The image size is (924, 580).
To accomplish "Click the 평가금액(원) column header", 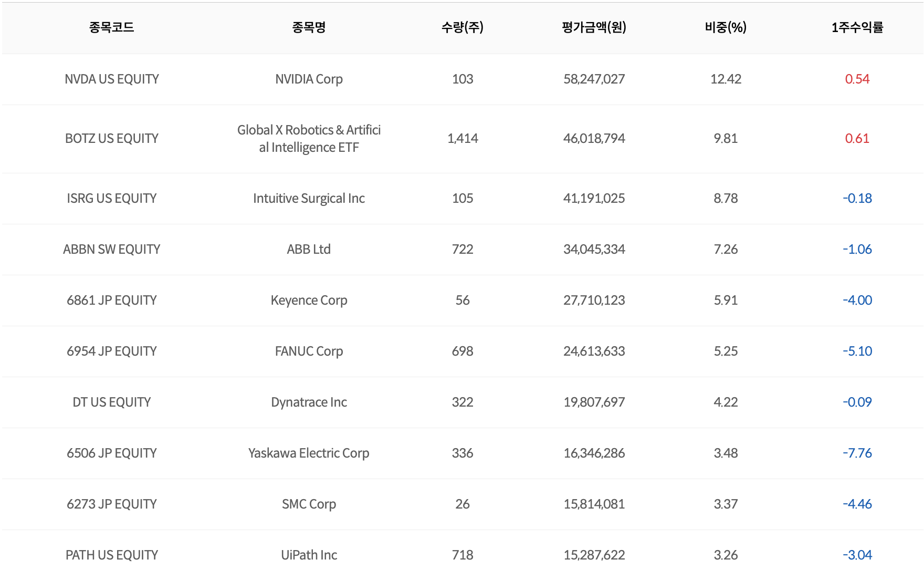I will click(x=594, y=27).
